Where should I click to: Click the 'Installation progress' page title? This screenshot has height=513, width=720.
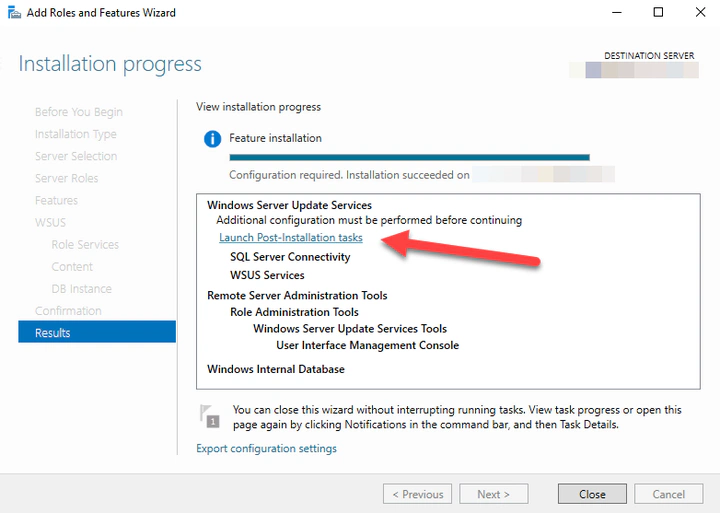[110, 64]
